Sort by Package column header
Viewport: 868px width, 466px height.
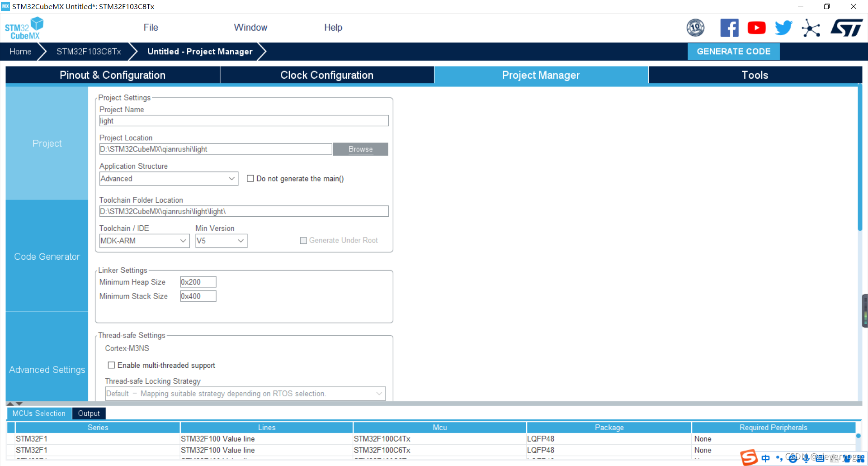pyautogui.click(x=609, y=428)
